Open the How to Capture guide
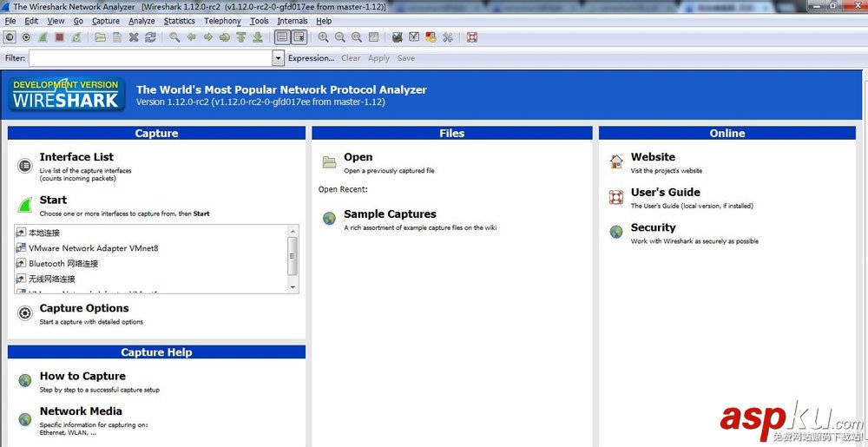This screenshot has height=447, width=868. click(x=82, y=376)
